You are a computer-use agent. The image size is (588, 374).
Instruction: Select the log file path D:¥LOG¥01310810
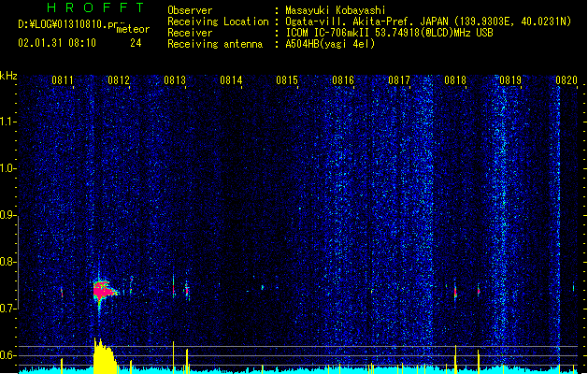coord(64,24)
